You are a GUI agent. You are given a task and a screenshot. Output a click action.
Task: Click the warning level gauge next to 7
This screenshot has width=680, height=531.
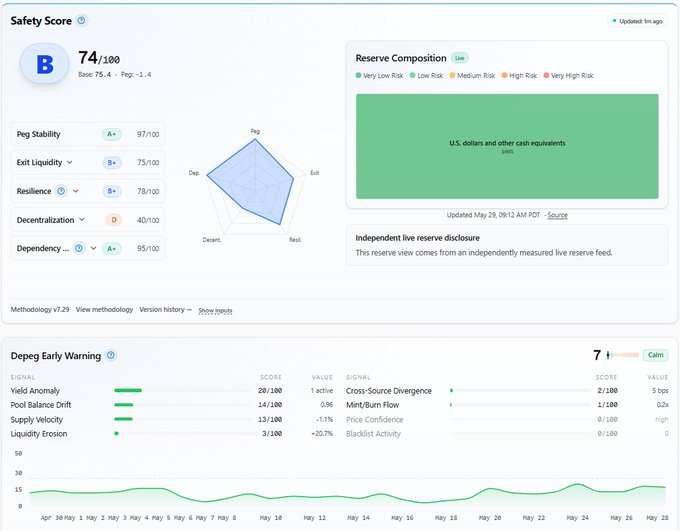[x=623, y=355]
